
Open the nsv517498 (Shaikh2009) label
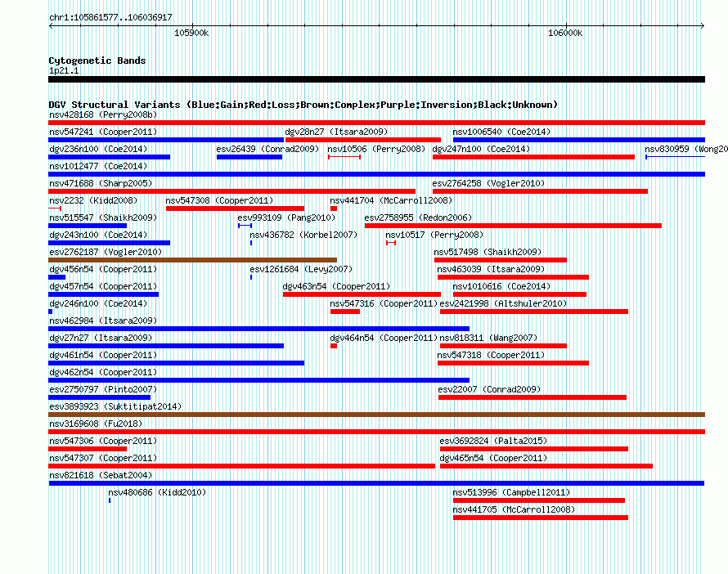point(488,252)
